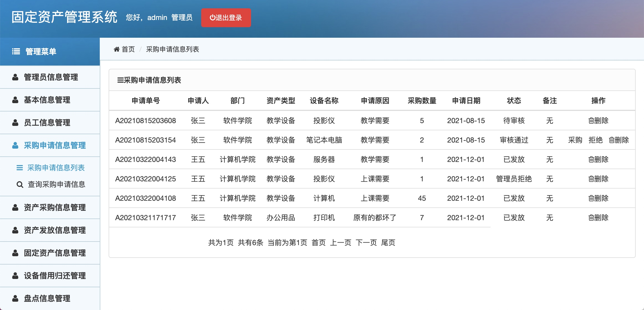644x310 pixels.
Task: Click 固定资产管理系统 title
Action: [x=64, y=17]
